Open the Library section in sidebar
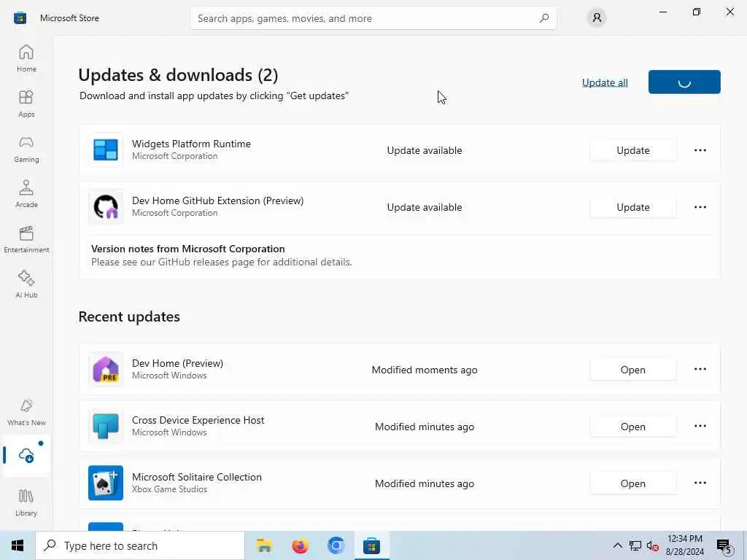Image resolution: width=747 pixels, height=560 pixels. point(26,503)
